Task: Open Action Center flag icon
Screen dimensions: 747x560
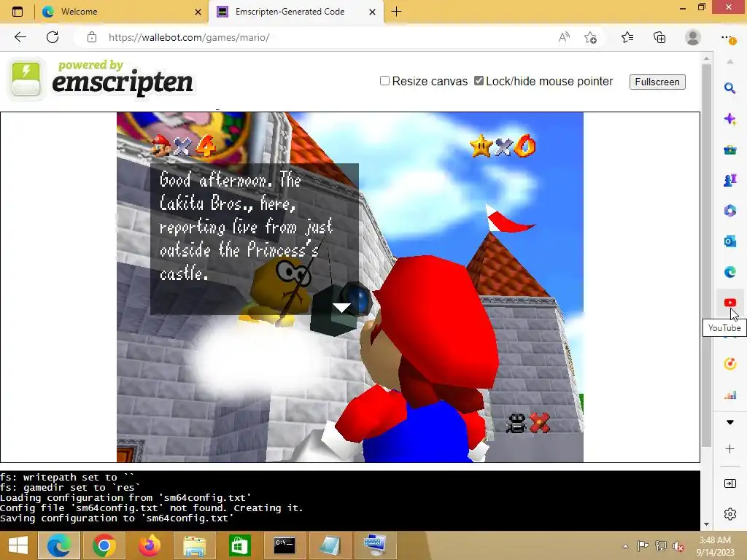Action: tap(643, 545)
